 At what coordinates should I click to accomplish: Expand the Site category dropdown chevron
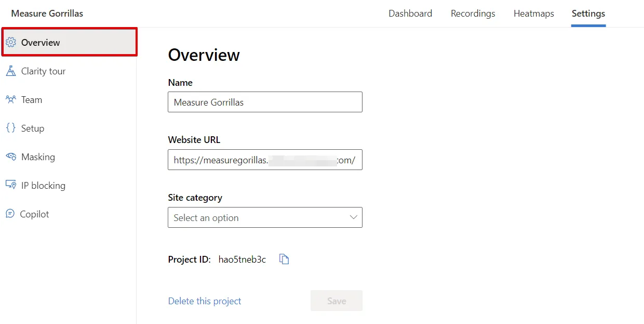354,217
